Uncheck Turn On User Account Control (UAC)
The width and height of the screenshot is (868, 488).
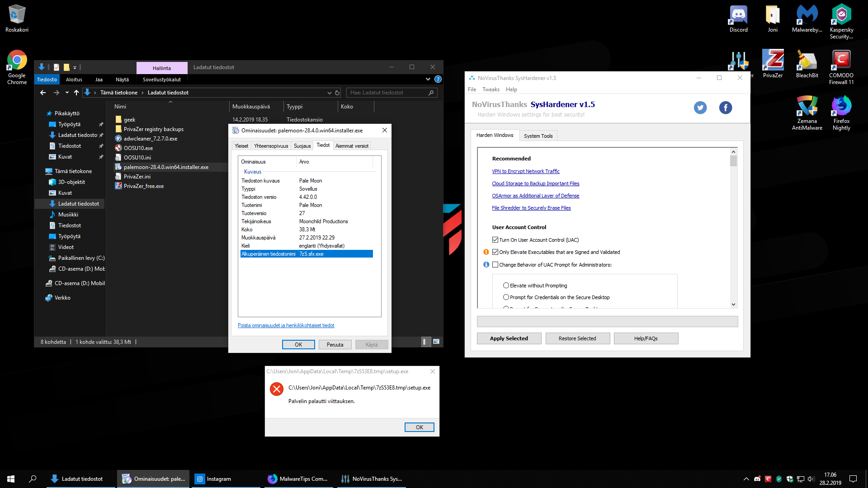[x=495, y=240]
